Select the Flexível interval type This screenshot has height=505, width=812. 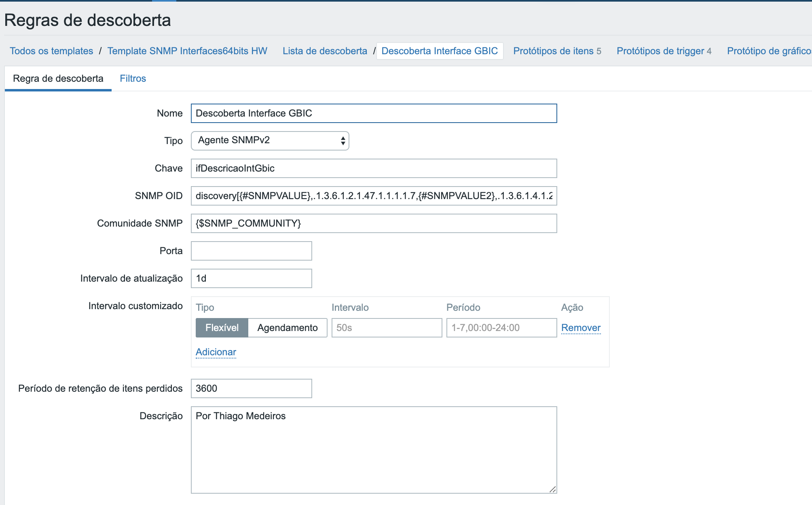222,328
